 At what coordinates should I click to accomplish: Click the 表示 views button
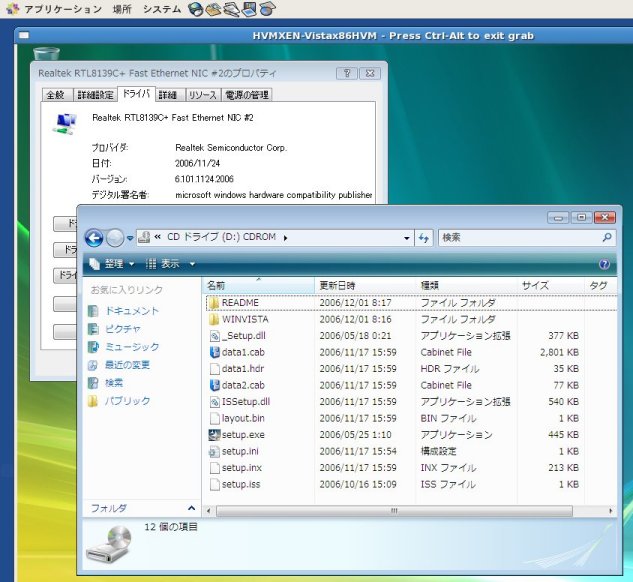162,264
